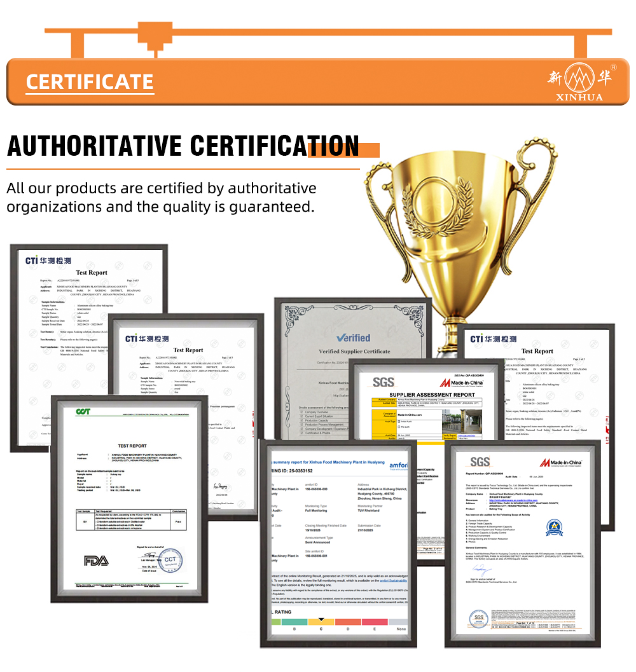The width and height of the screenshot is (636, 672).
Task: Click the signature on the SGS audit report
Action: point(481,569)
